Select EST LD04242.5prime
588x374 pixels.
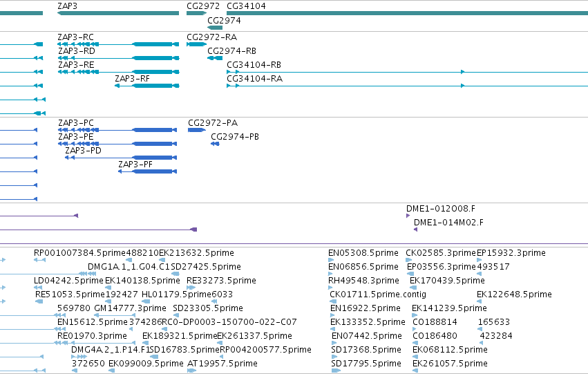tap(68, 281)
